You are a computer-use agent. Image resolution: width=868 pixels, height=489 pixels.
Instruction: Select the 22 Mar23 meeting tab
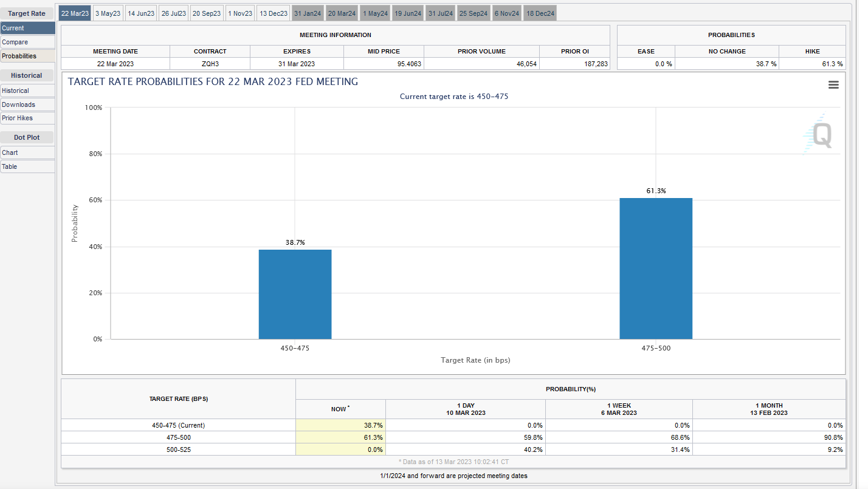point(75,13)
